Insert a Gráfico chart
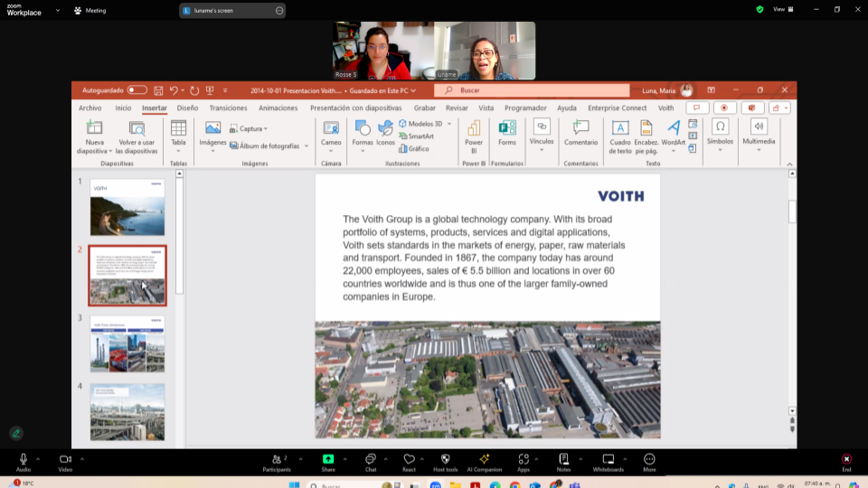This screenshot has width=868, height=488. click(414, 149)
